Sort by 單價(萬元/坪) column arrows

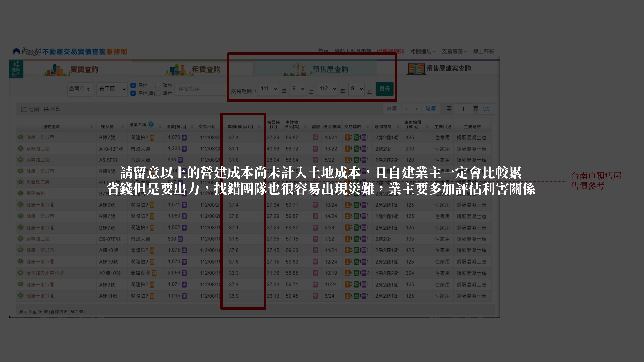[x=259, y=127]
